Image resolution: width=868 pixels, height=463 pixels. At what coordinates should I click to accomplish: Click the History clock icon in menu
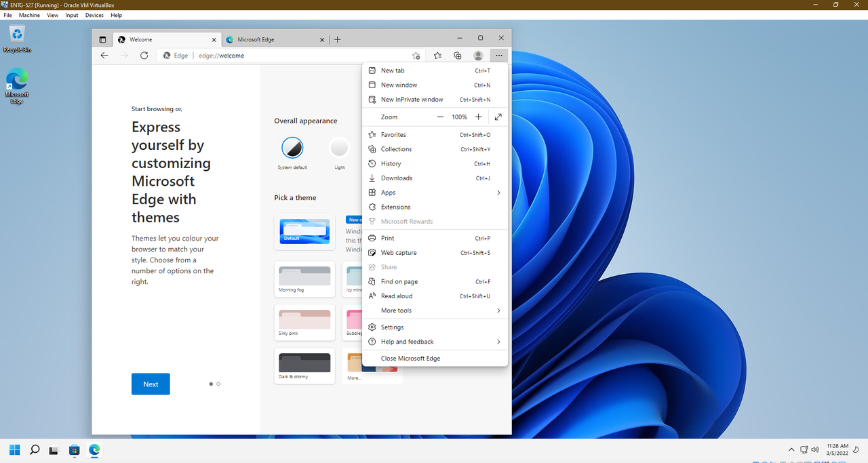[x=372, y=163]
